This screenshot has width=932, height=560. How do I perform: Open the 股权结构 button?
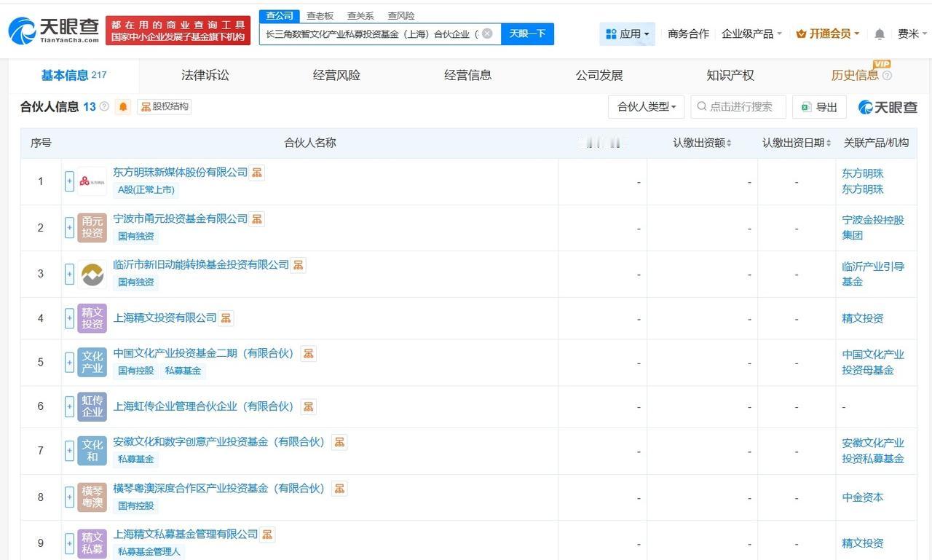click(165, 107)
